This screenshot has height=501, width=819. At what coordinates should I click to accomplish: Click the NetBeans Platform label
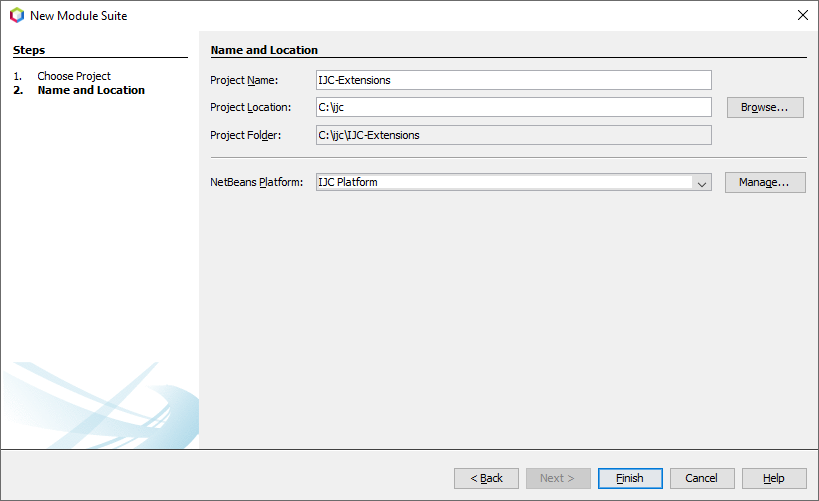click(256, 182)
